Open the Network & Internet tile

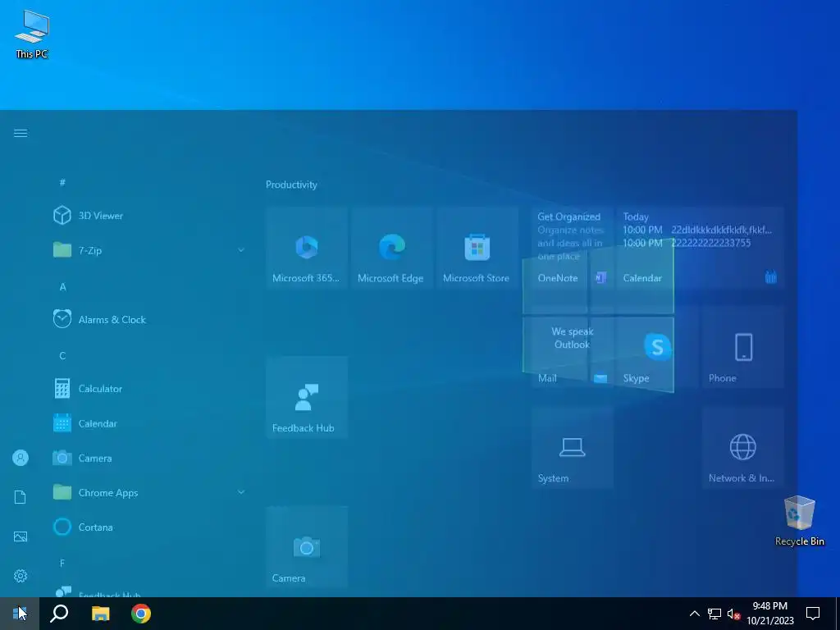click(x=743, y=448)
